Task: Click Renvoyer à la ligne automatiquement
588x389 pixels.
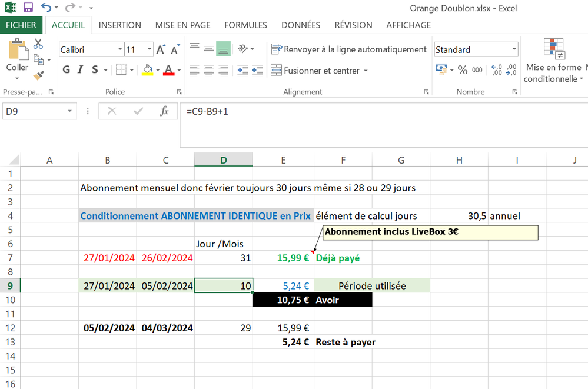Action: coord(349,49)
